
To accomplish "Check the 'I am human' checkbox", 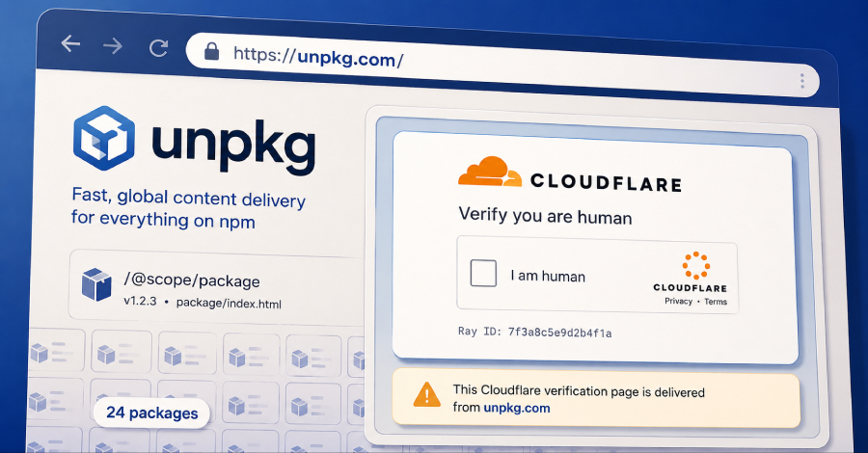I will (x=483, y=273).
